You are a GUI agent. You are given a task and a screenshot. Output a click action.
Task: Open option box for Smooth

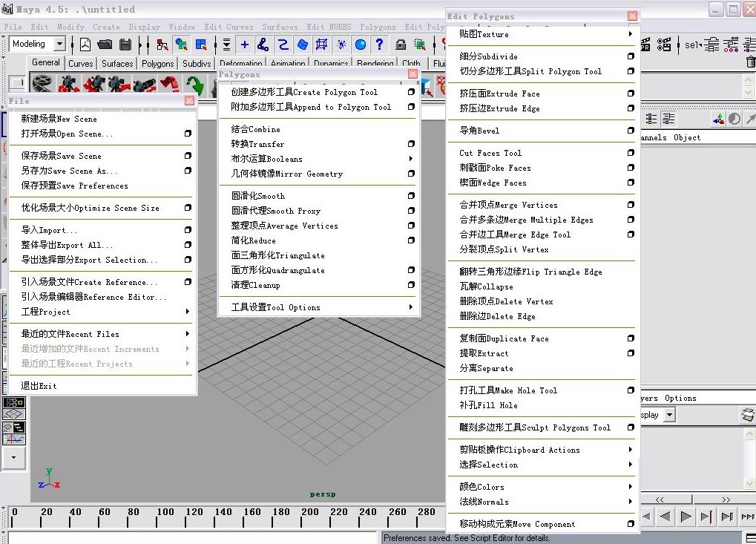click(411, 196)
